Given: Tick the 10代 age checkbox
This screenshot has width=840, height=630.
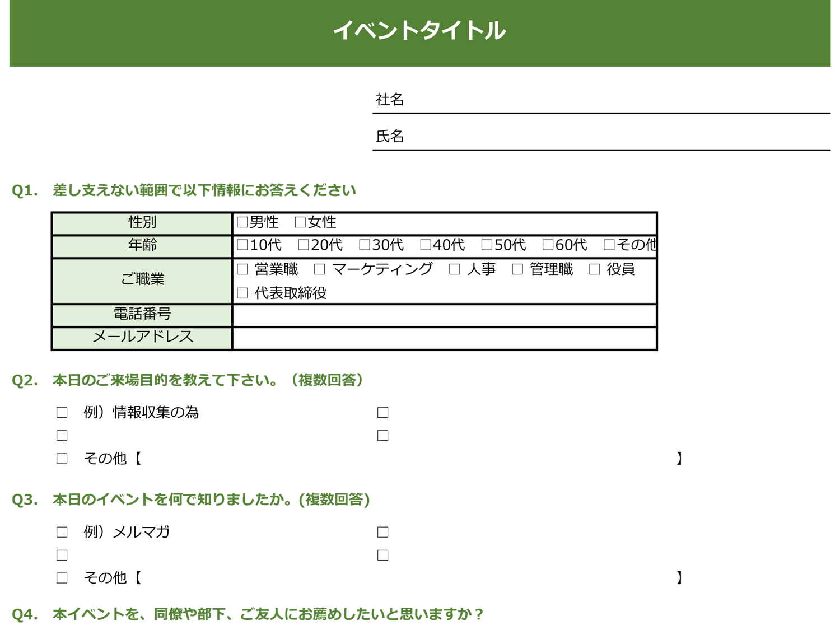Looking at the screenshot, I should pyautogui.click(x=242, y=245).
